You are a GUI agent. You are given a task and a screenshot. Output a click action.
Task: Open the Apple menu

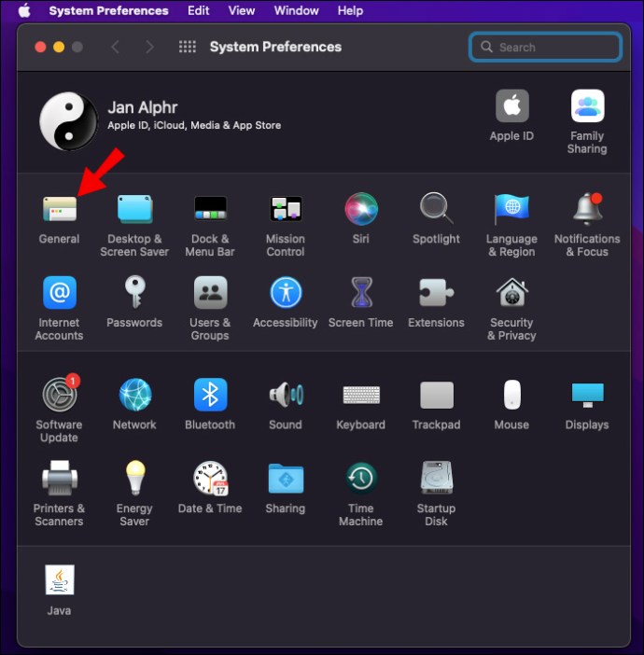[24, 10]
